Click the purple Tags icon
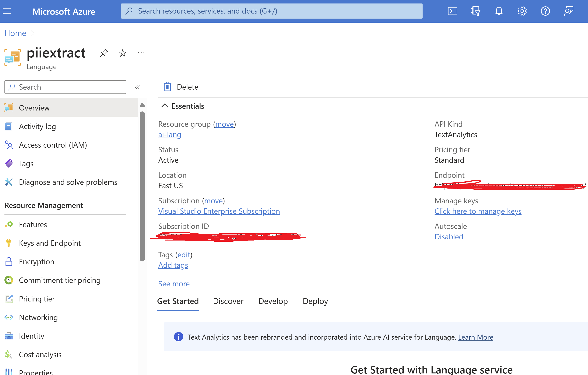 pos(9,163)
